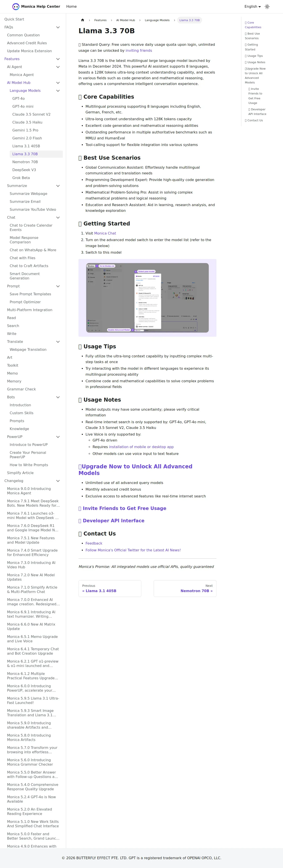Open installation of mobile or desktop app link
Viewport: 283px width, 868px height.
[141, 447]
